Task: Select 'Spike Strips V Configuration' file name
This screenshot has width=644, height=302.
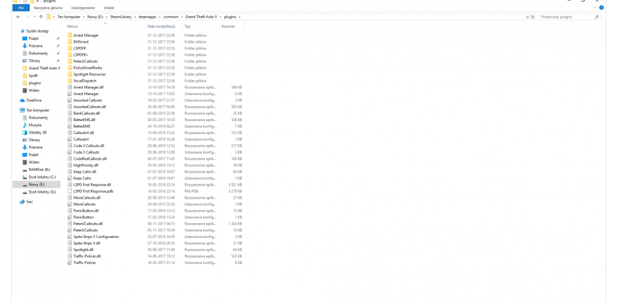Action: click(96, 237)
